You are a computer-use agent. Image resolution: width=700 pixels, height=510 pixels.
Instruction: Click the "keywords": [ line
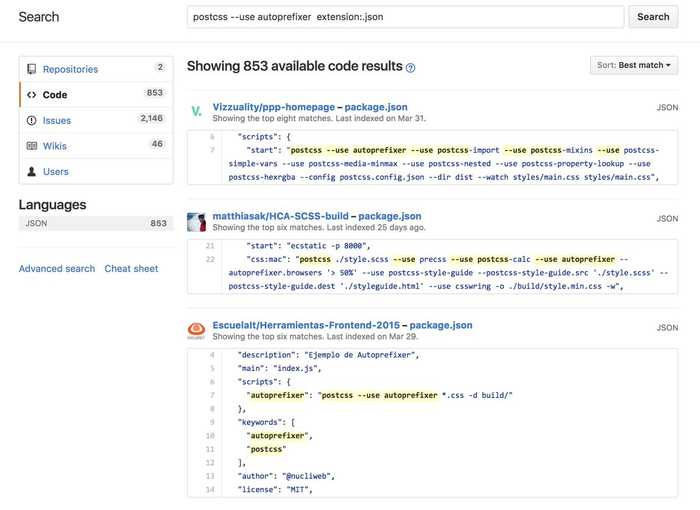point(266,422)
